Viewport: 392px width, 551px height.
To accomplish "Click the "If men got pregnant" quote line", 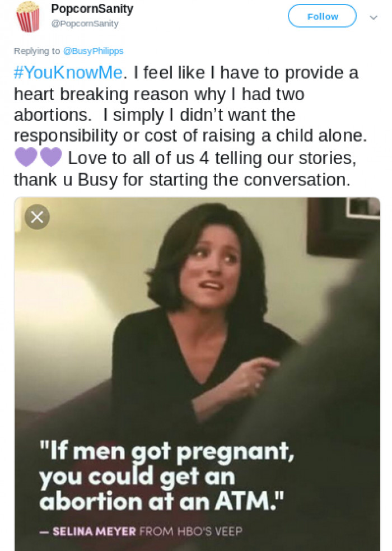I will point(167,451).
